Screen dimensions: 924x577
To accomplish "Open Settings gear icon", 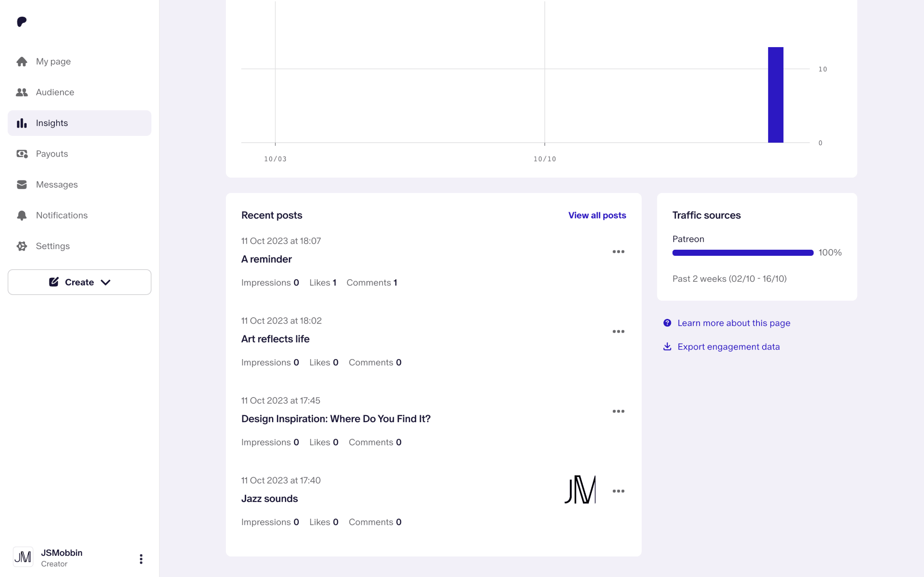I will (x=22, y=246).
